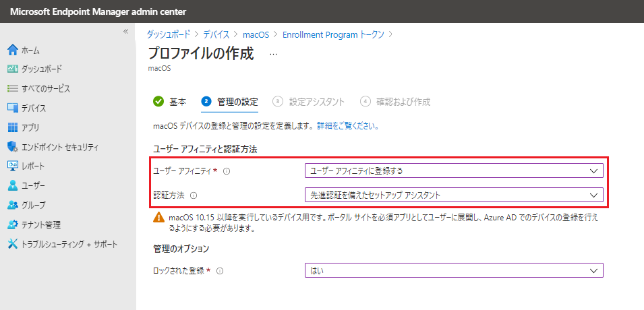644x310 pixels.
Task: Click the Enrollment Program トークン breadcrumb
Action: (334, 34)
